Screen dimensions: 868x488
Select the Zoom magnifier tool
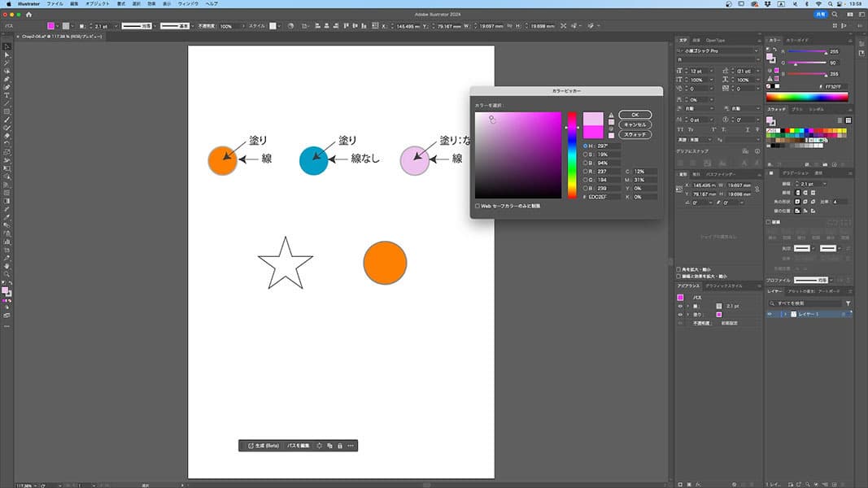tap(7, 274)
